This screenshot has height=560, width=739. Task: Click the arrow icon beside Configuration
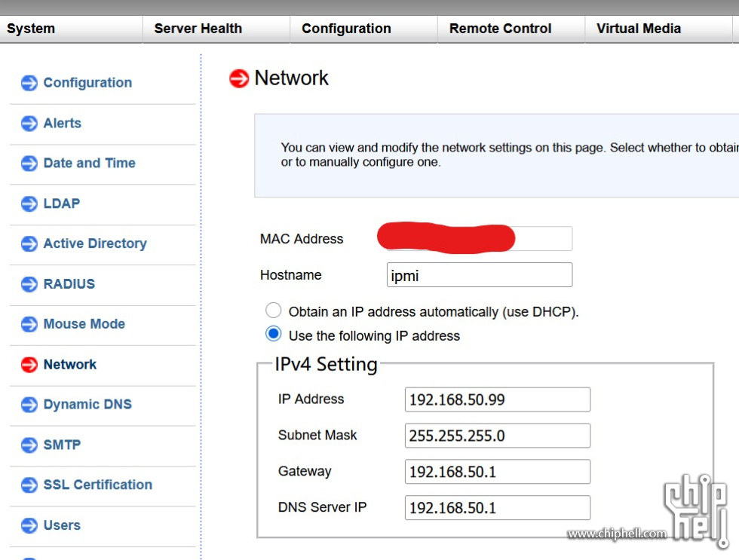tap(29, 83)
